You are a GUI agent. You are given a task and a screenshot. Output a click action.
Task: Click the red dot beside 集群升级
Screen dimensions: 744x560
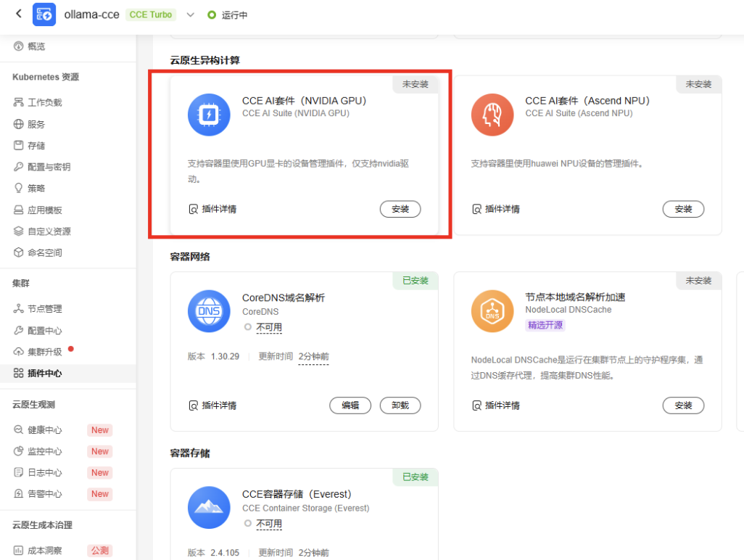[70, 349]
